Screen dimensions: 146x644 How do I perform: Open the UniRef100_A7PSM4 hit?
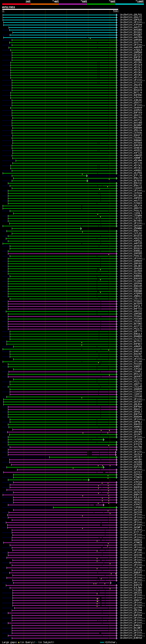(131, 25)
